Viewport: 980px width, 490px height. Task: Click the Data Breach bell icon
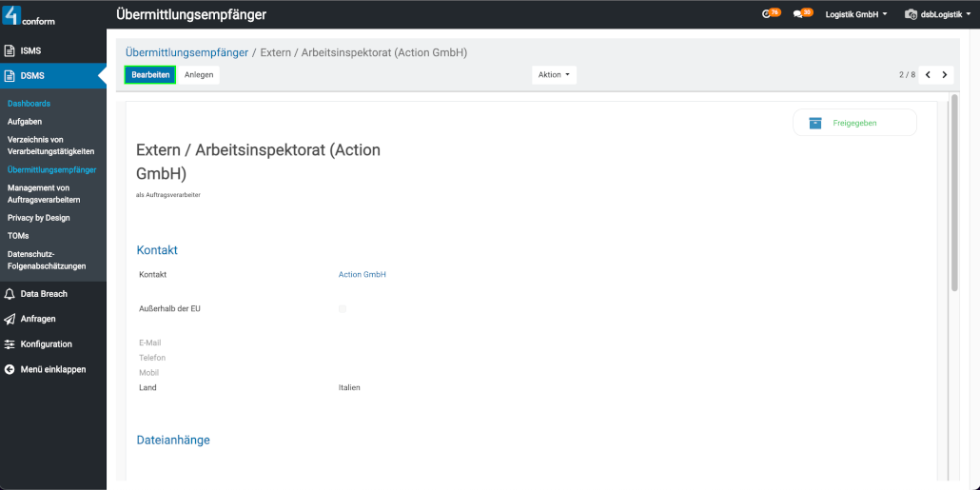coord(10,294)
